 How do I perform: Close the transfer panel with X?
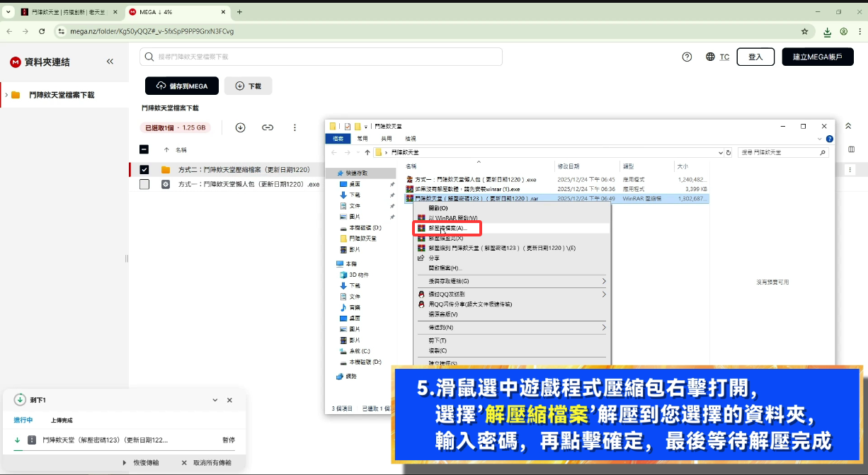[229, 400]
